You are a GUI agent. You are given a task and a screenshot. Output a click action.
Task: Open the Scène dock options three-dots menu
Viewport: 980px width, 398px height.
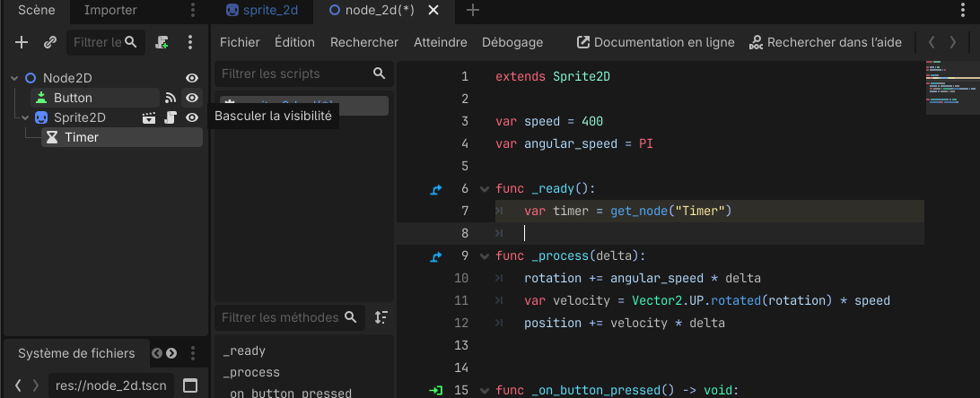[193, 10]
